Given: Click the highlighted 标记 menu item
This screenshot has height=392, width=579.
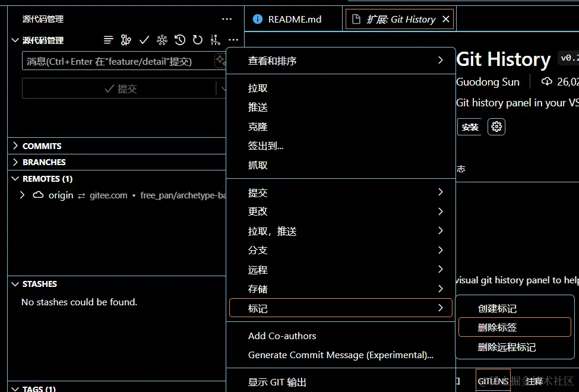Looking at the screenshot, I should point(340,308).
